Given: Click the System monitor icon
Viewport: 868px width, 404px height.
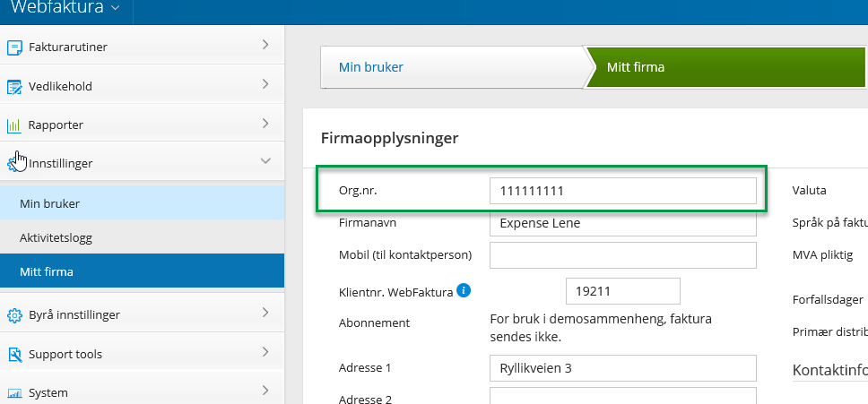Looking at the screenshot, I should point(14,393).
